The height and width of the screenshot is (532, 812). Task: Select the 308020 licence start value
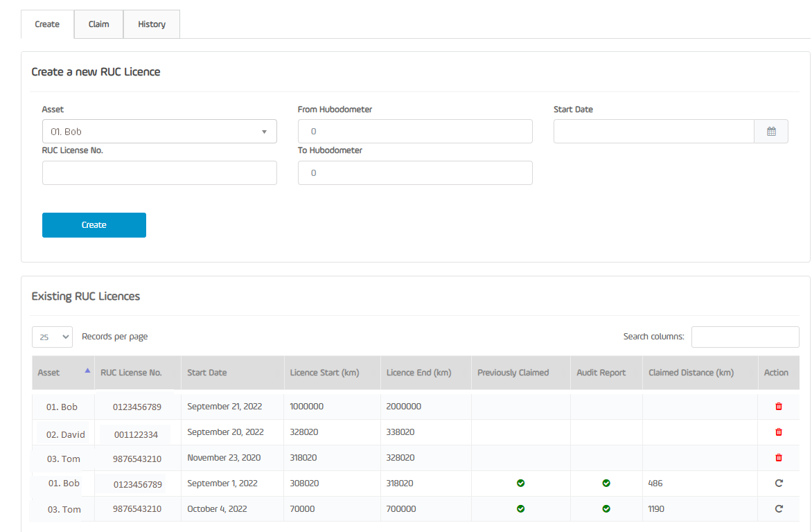click(305, 484)
